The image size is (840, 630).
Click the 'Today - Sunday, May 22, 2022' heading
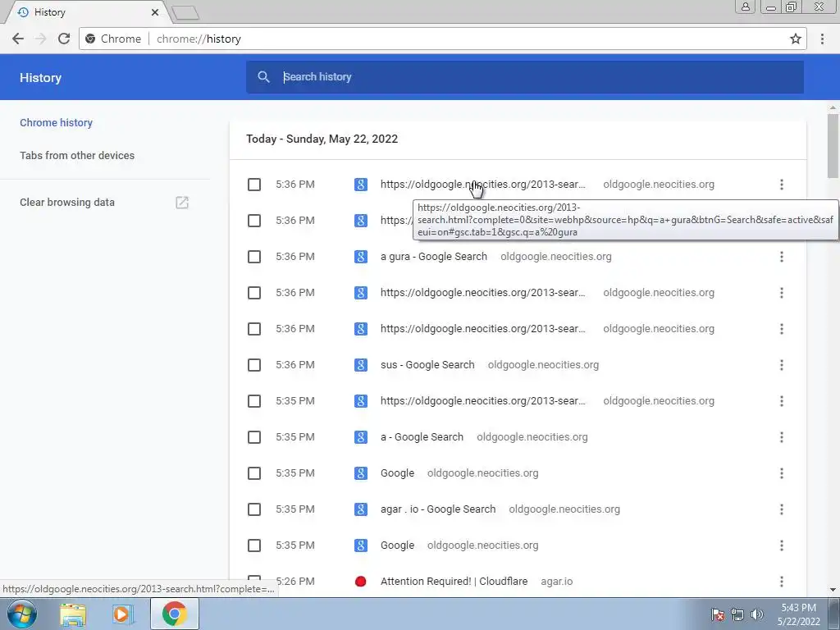point(322,139)
